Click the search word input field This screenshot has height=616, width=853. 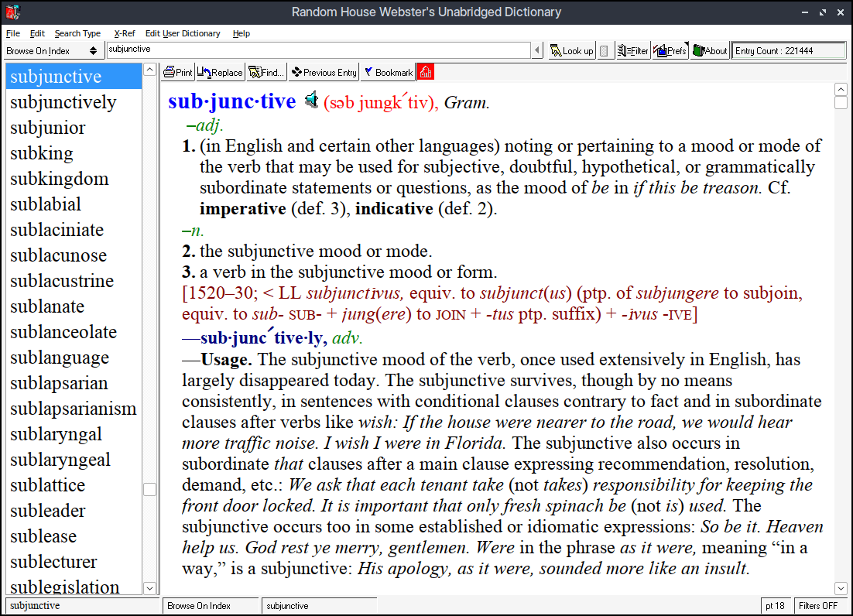click(x=317, y=50)
